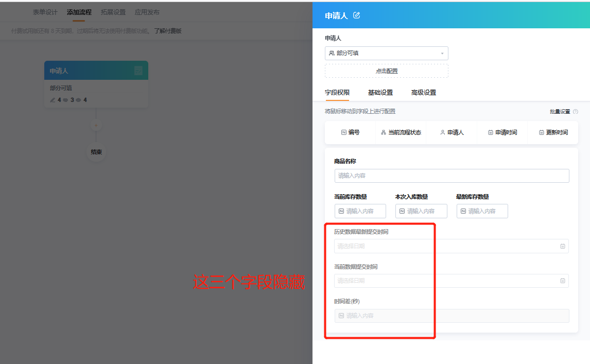Open the 应用发布 tab

point(147,12)
